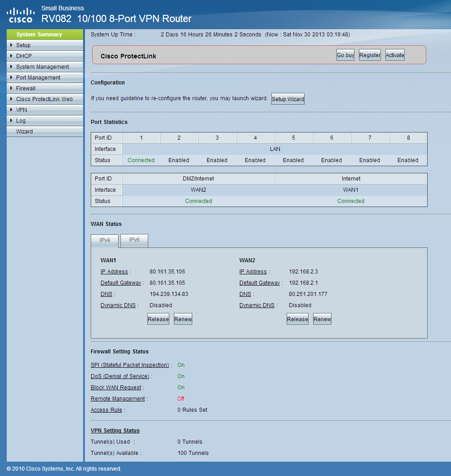
Task: Click the System Up Time value
Action: click(x=256, y=35)
